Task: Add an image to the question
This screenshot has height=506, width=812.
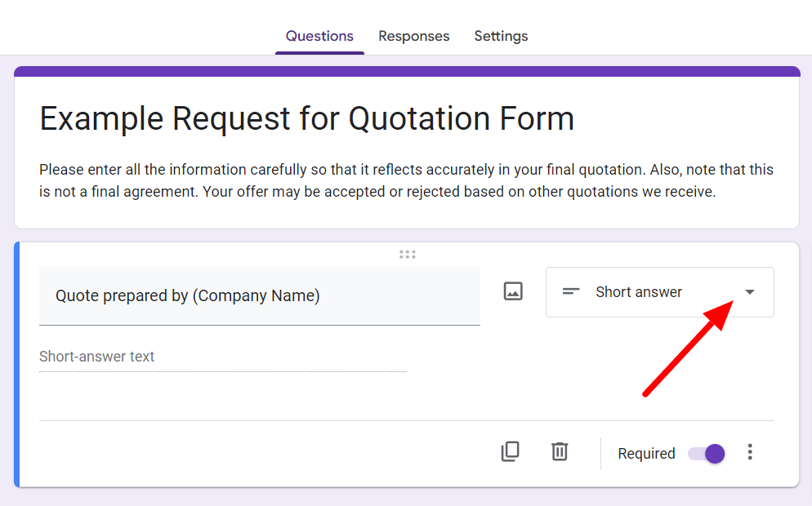Action: [513, 291]
